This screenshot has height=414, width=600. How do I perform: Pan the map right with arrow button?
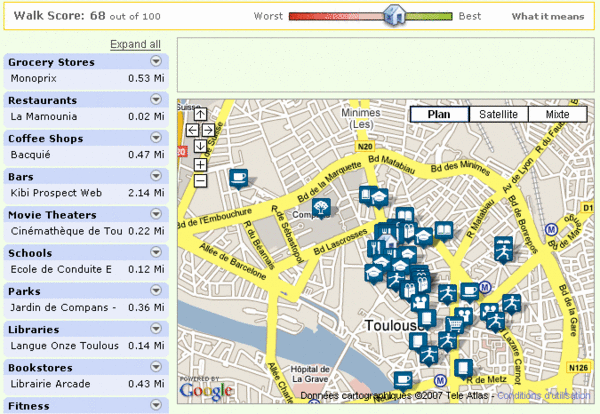[x=208, y=130]
